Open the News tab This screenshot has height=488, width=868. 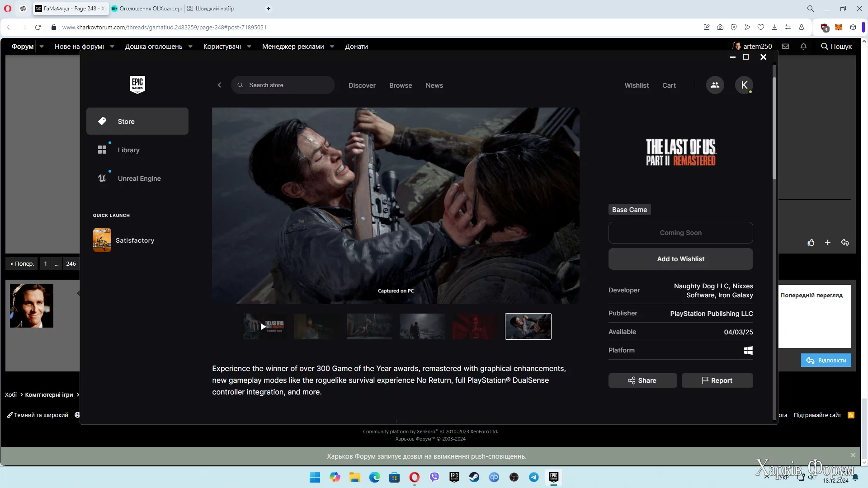(434, 85)
